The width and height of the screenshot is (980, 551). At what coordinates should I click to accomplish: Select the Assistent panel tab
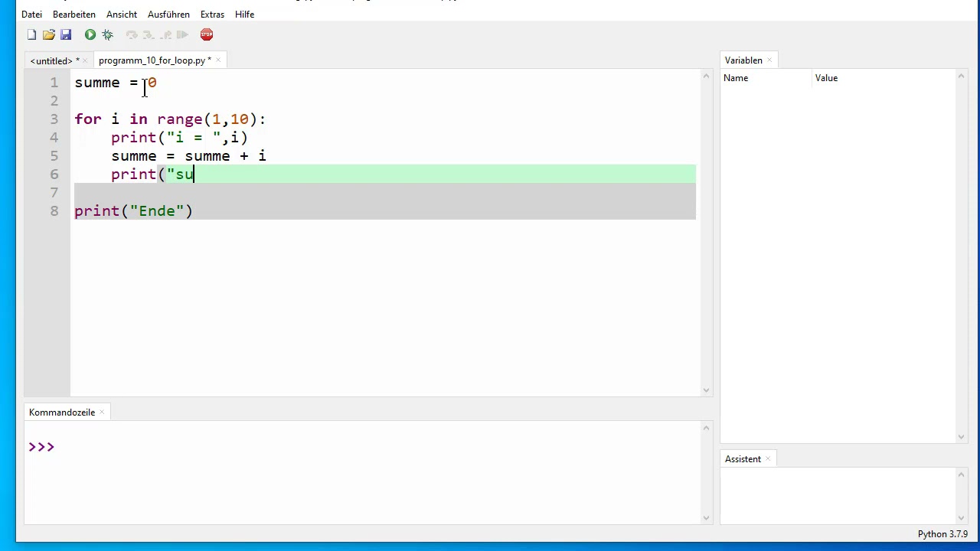pos(743,459)
